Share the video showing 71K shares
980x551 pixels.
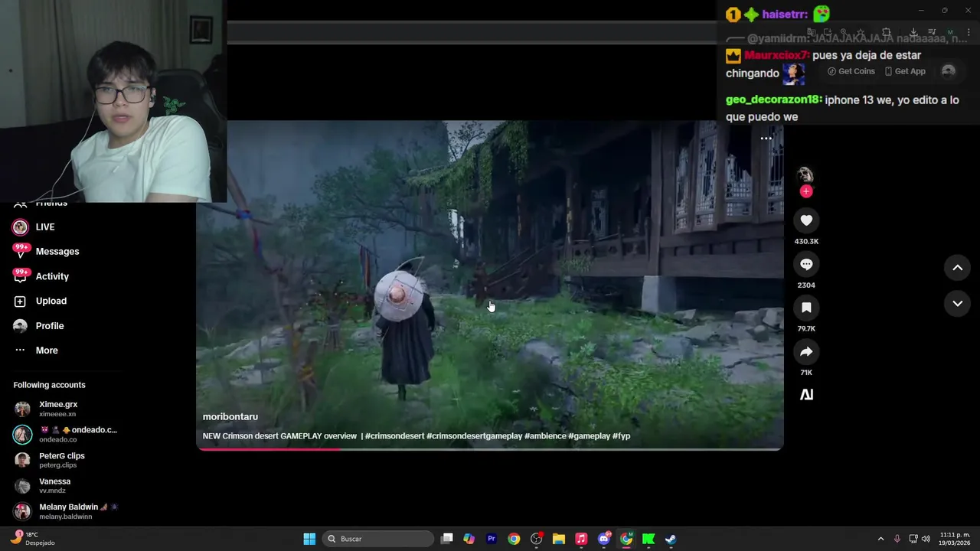click(x=806, y=352)
